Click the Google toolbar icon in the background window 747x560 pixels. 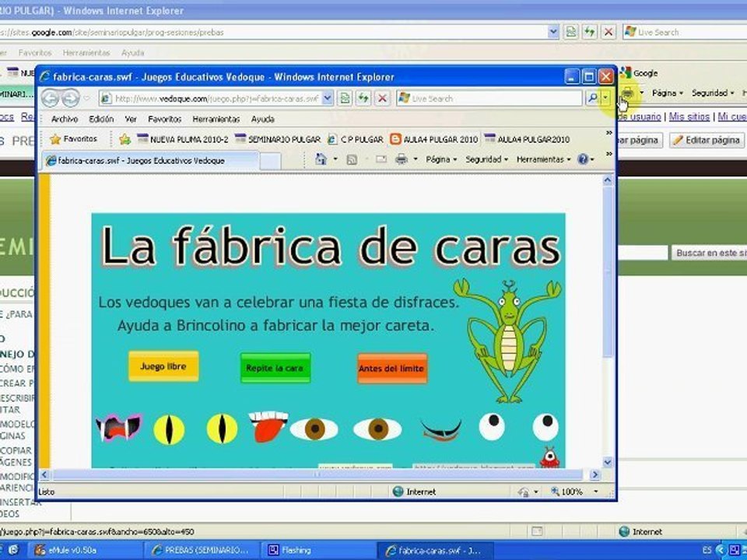point(638,73)
